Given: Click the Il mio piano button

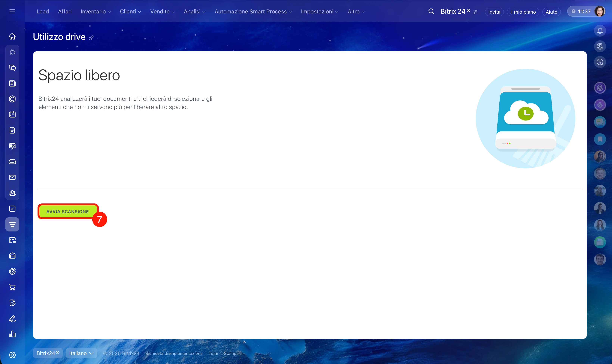Looking at the screenshot, I should tap(523, 12).
